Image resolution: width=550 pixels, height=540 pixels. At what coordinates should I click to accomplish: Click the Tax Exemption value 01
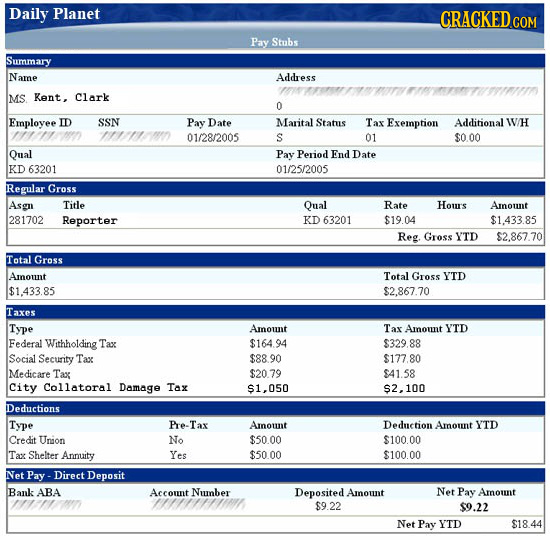point(371,138)
